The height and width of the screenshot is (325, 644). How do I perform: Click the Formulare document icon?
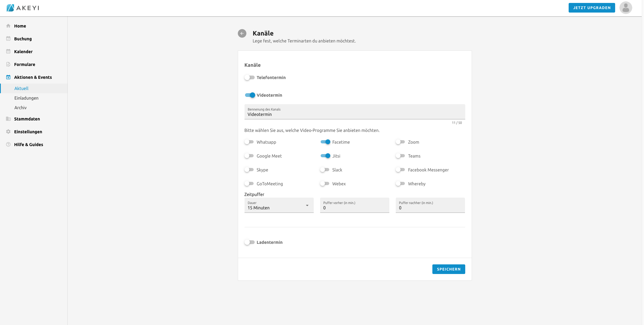click(8, 64)
